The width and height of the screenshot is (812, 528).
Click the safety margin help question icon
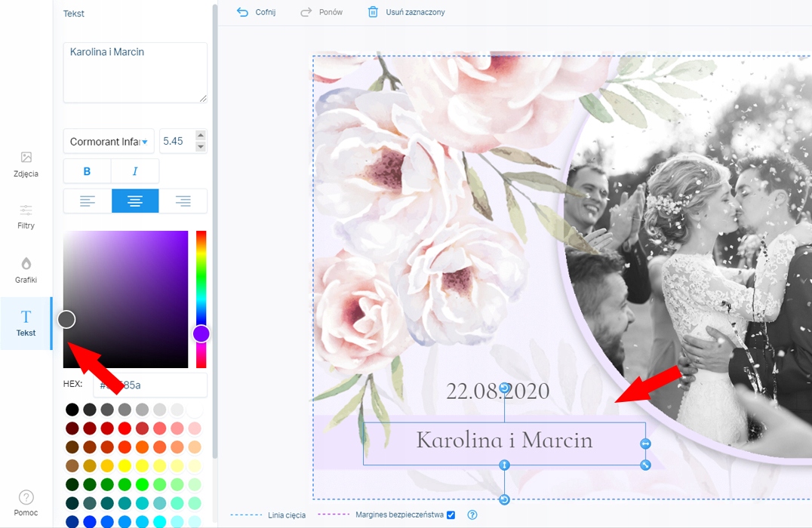tap(472, 514)
